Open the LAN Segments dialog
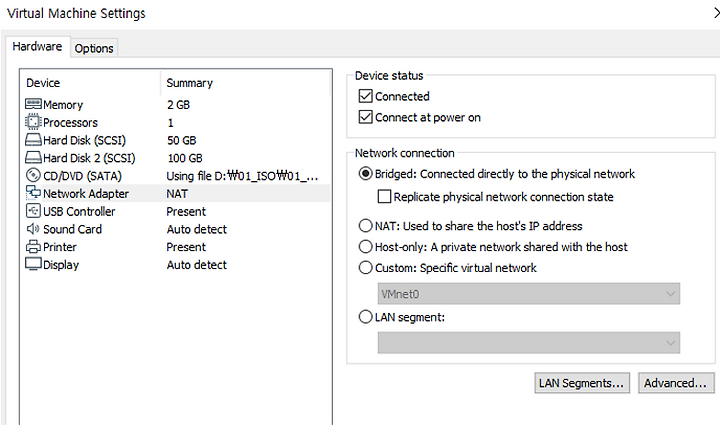 coord(582,383)
